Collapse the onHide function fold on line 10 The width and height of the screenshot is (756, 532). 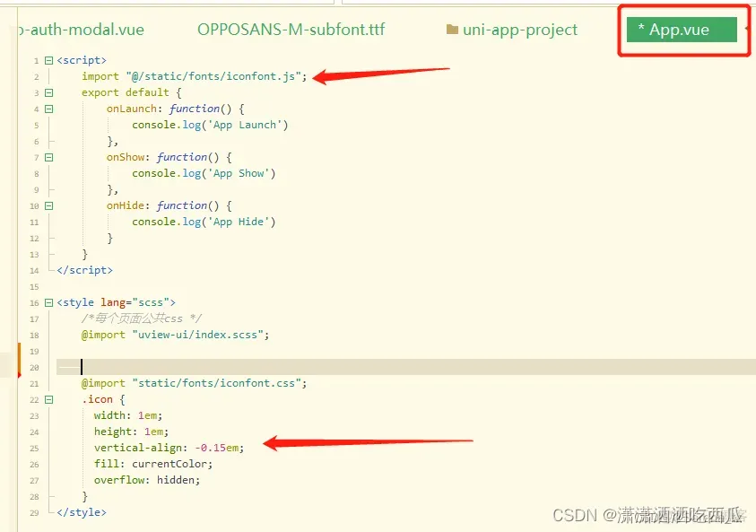48,206
